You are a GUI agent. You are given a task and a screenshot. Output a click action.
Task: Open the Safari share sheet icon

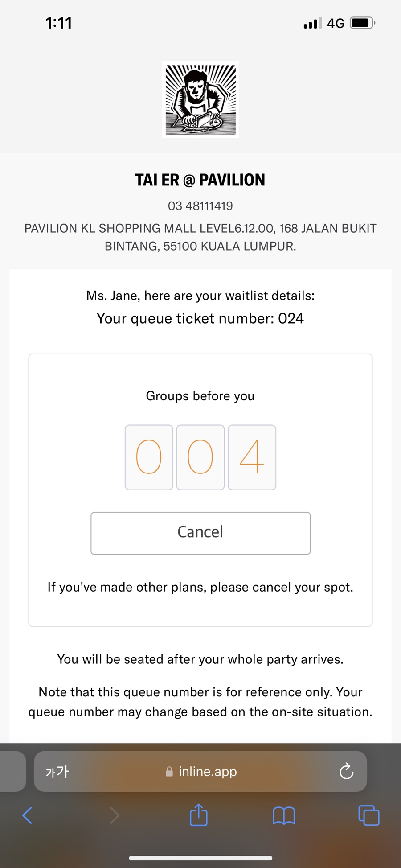click(199, 815)
